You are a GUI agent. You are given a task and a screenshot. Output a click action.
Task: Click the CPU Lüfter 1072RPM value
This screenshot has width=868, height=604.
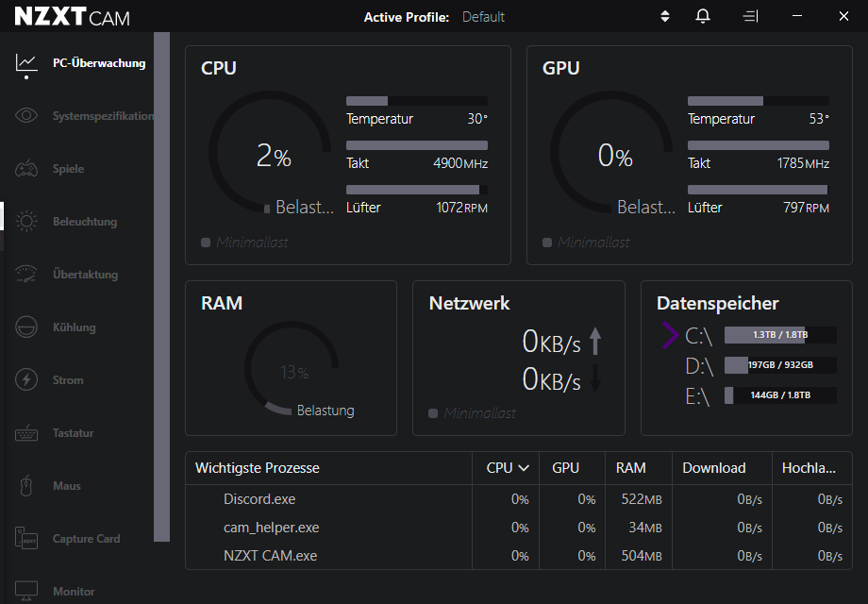pyautogui.click(x=461, y=208)
